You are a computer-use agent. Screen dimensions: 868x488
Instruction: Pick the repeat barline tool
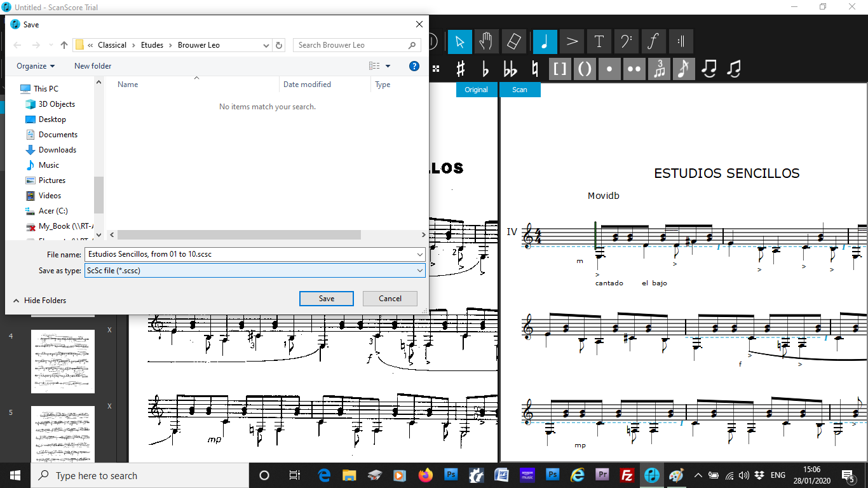click(x=681, y=41)
